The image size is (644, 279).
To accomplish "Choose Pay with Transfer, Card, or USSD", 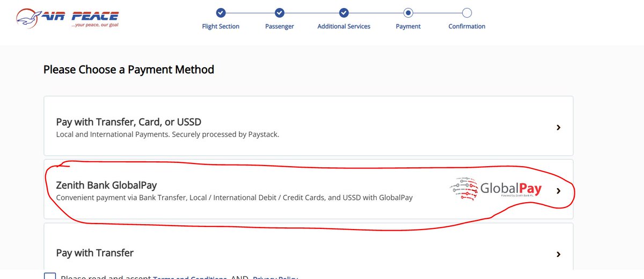I will click(309, 126).
